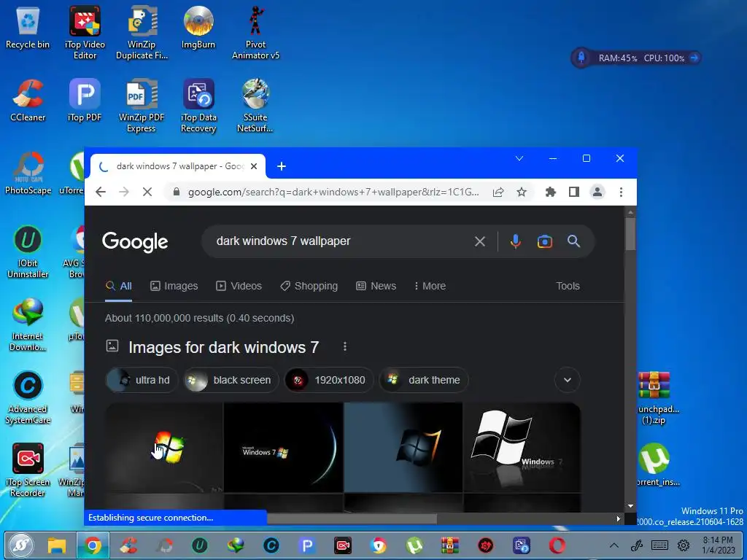The image size is (747, 560).
Task: Select Internet Download Manager desktop icon
Action: [x=28, y=324]
